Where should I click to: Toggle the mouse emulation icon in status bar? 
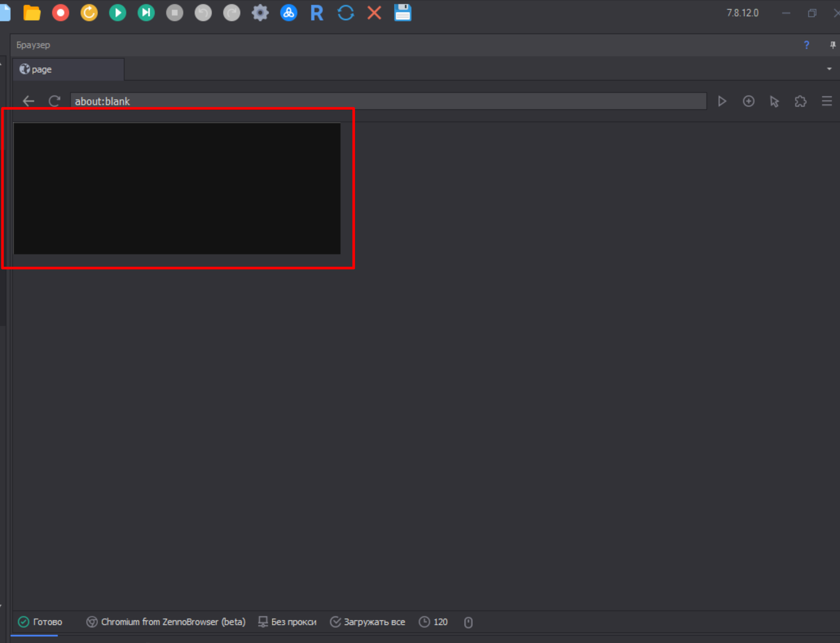coord(468,622)
